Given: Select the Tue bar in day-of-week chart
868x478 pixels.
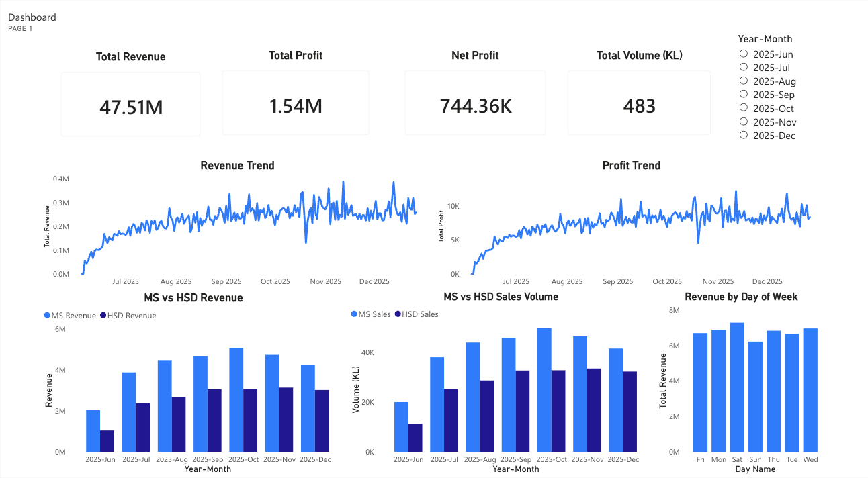Looking at the screenshot, I should (x=791, y=393).
